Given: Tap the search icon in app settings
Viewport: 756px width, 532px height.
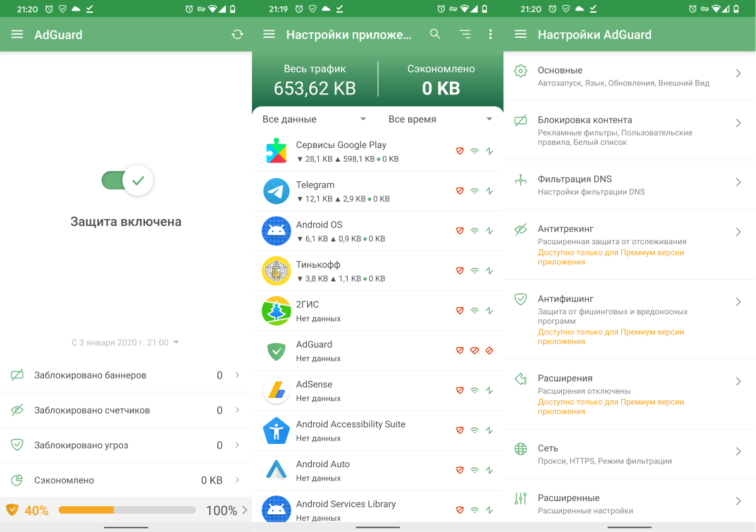Looking at the screenshot, I should [x=435, y=34].
